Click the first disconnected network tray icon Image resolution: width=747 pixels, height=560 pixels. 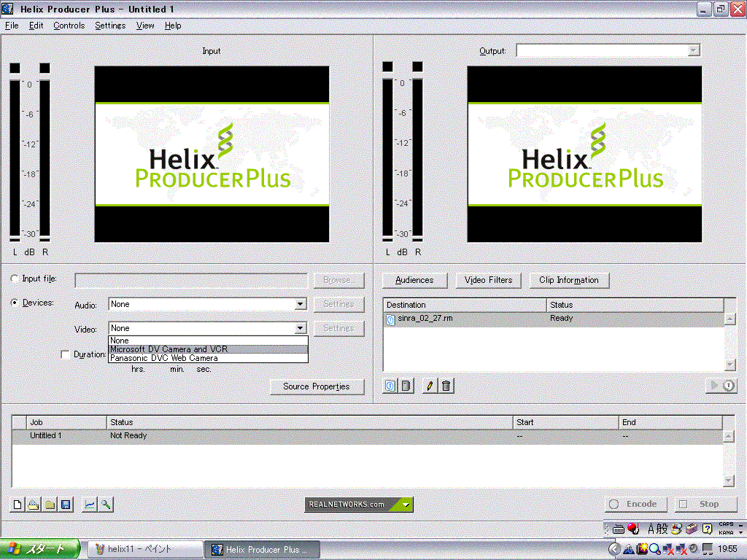click(x=668, y=549)
